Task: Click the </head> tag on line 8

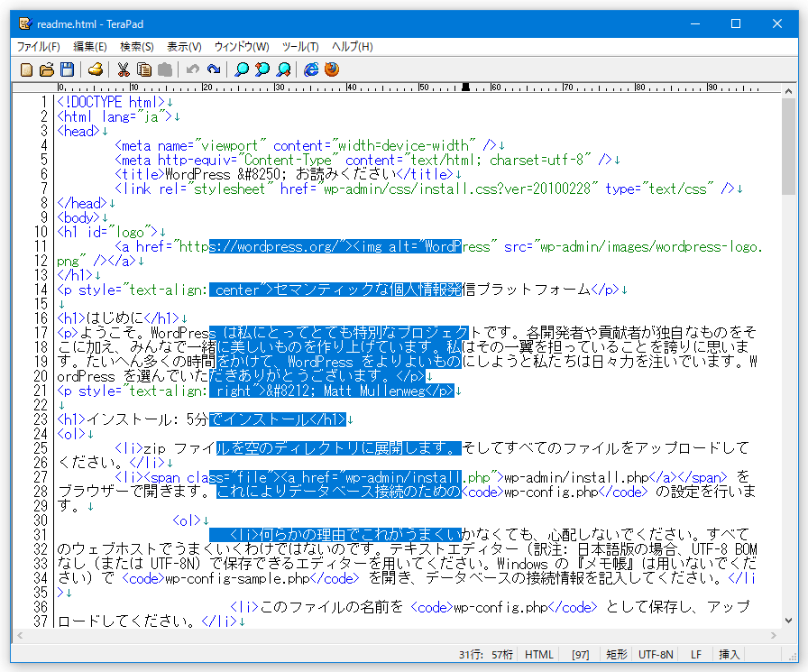Action: 82,203
